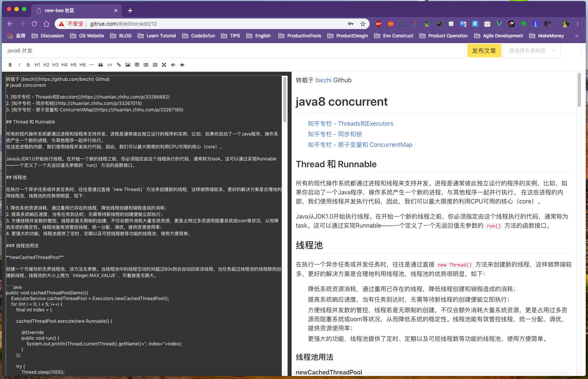Image resolution: width=588 pixels, height=379 pixels.
Task: Open the Discussion bookmark folder
Action: (x=48, y=36)
